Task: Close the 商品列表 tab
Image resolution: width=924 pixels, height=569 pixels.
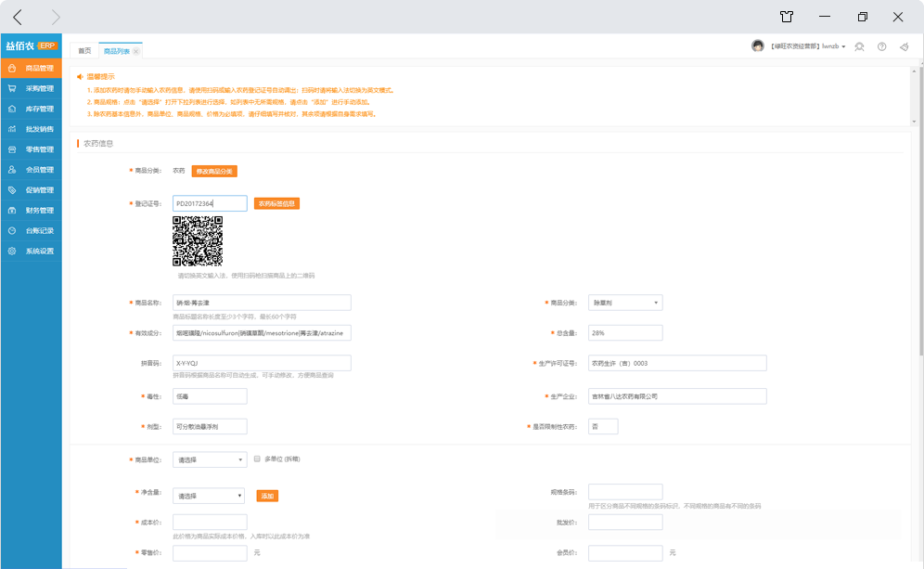Action: [136, 51]
